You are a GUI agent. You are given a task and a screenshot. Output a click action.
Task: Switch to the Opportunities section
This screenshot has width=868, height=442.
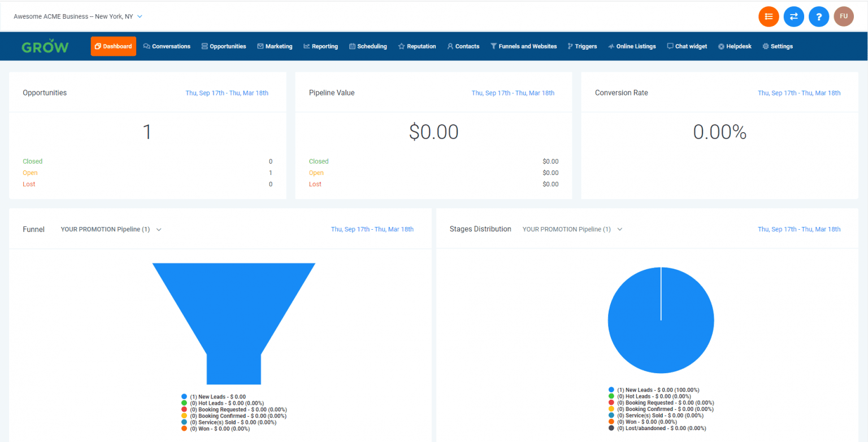click(224, 46)
